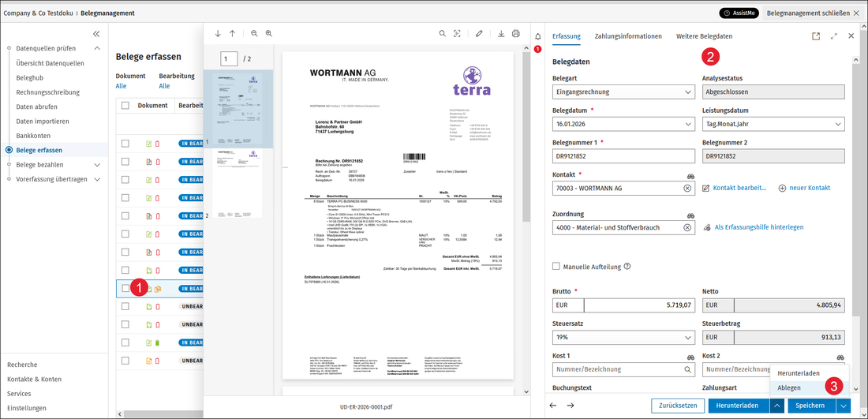Open search in the document viewer
The height and width of the screenshot is (419, 868).
[443, 33]
